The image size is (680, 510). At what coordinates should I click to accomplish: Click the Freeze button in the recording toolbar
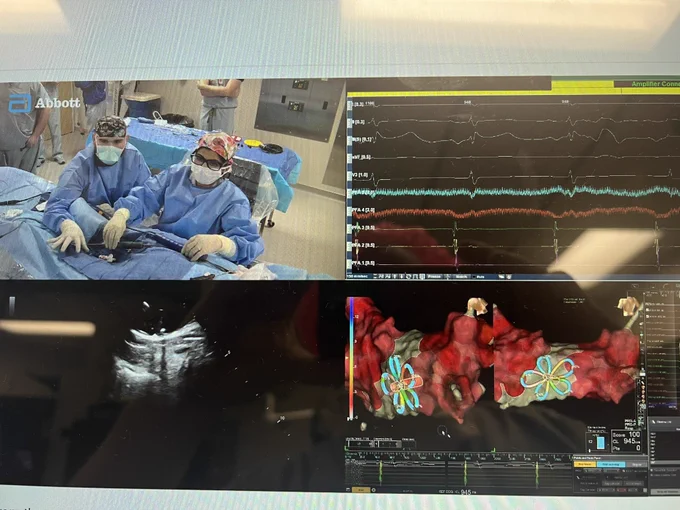click(x=434, y=276)
